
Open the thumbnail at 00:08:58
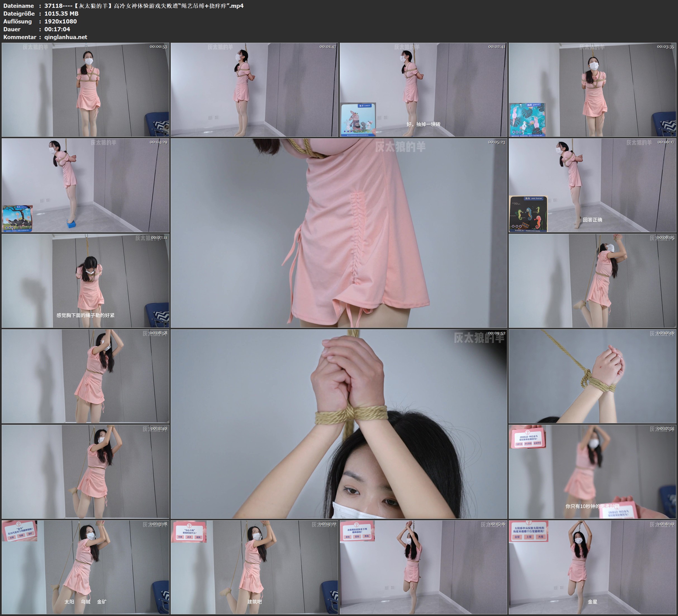click(85, 376)
